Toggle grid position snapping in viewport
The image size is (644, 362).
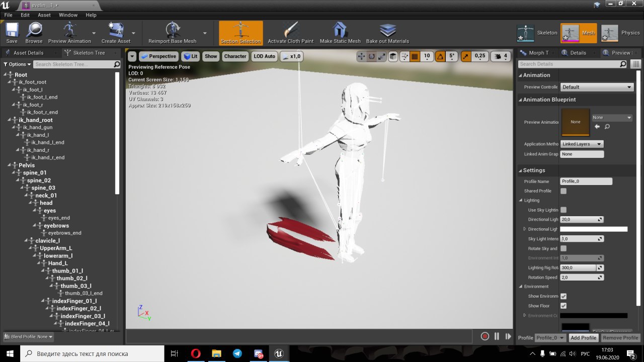(x=416, y=56)
